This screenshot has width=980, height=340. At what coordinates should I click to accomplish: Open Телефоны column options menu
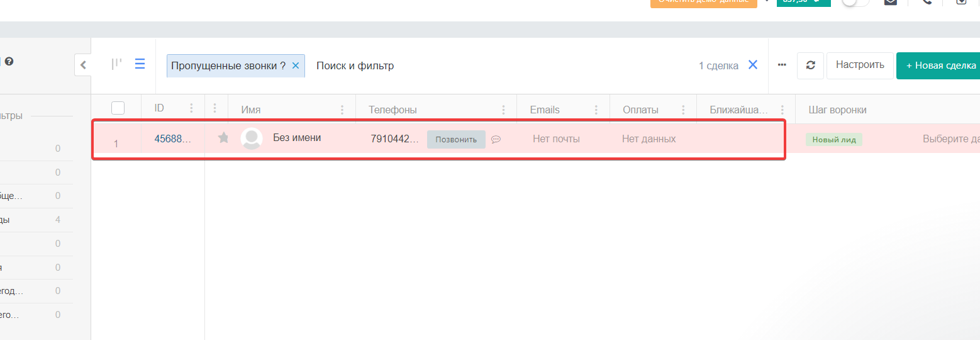503,110
